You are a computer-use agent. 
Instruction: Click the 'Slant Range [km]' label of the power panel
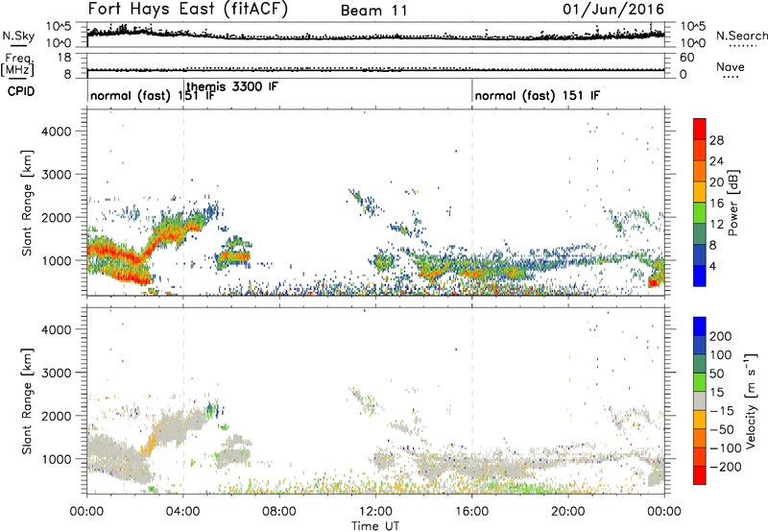(27, 203)
